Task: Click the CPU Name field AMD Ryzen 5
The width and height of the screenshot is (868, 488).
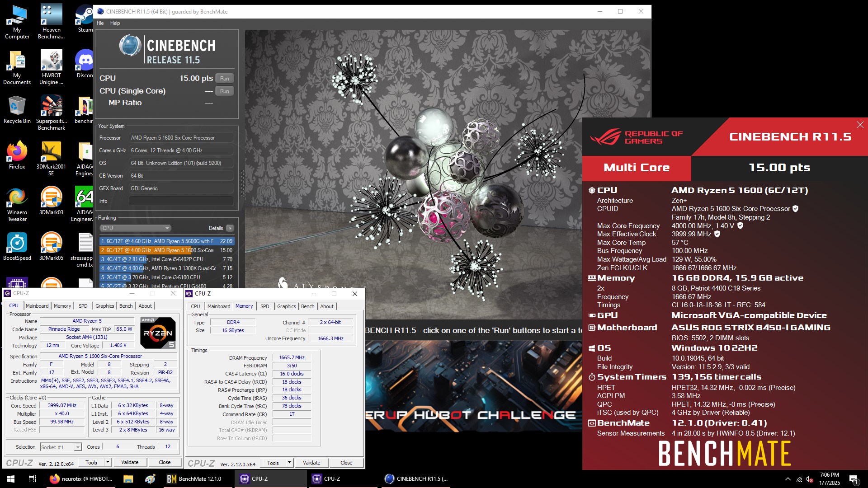Action: tap(87, 321)
